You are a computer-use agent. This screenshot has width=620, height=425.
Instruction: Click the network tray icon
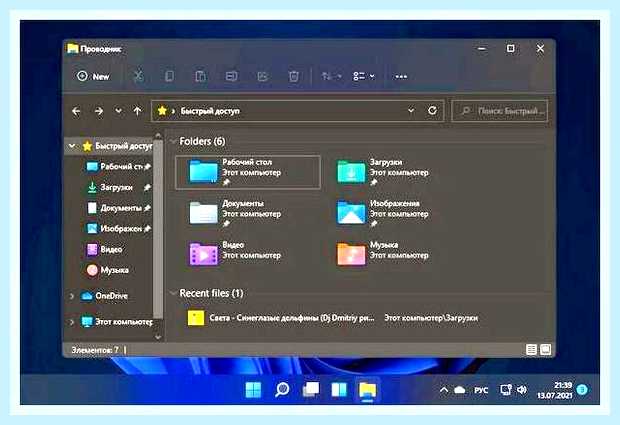click(x=506, y=390)
